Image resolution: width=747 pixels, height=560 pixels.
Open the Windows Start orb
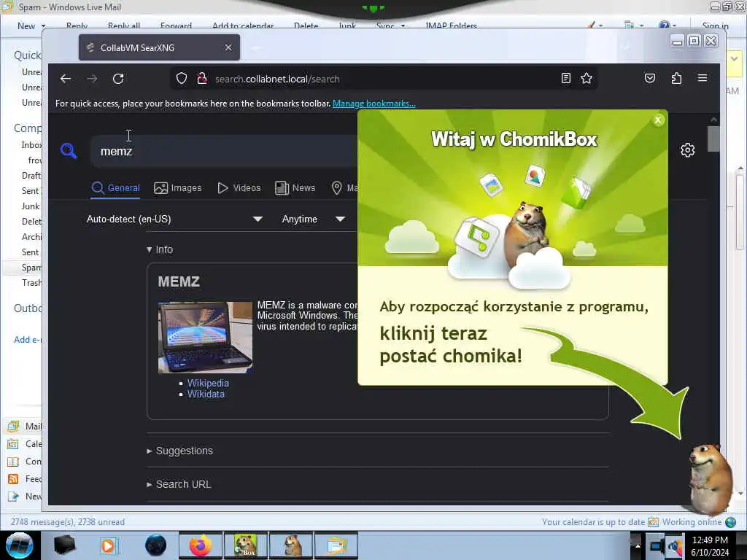pyautogui.click(x=19, y=545)
